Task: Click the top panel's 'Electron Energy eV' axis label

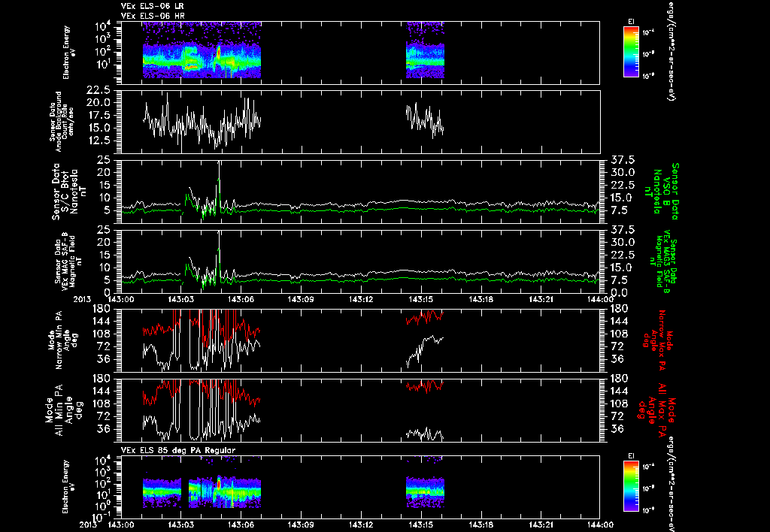Action: [69, 53]
